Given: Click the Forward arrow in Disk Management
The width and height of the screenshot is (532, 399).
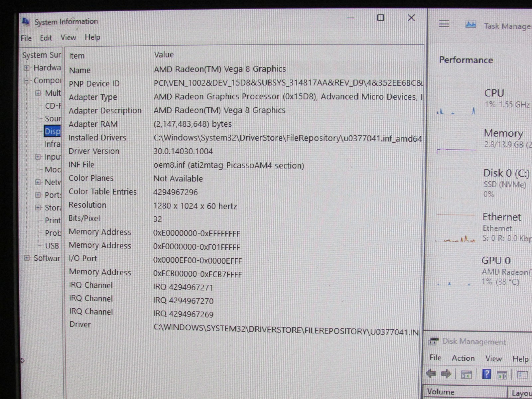Looking at the screenshot, I should click(x=446, y=374).
